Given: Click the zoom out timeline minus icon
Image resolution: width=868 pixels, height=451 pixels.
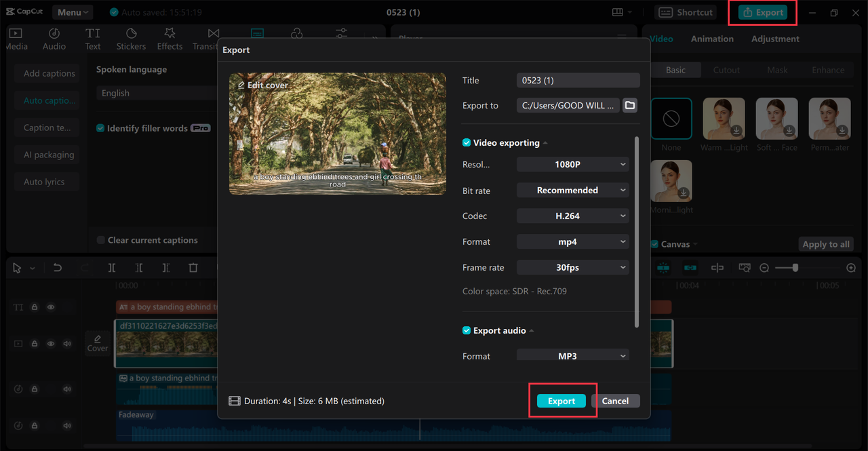Looking at the screenshot, I should point(764,268).
